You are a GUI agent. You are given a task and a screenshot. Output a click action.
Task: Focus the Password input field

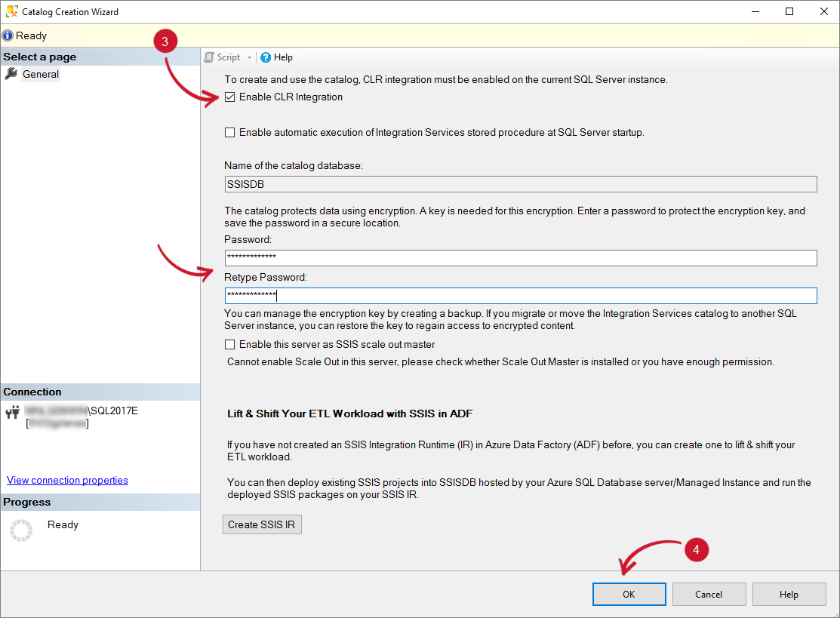tap(521, 258)
